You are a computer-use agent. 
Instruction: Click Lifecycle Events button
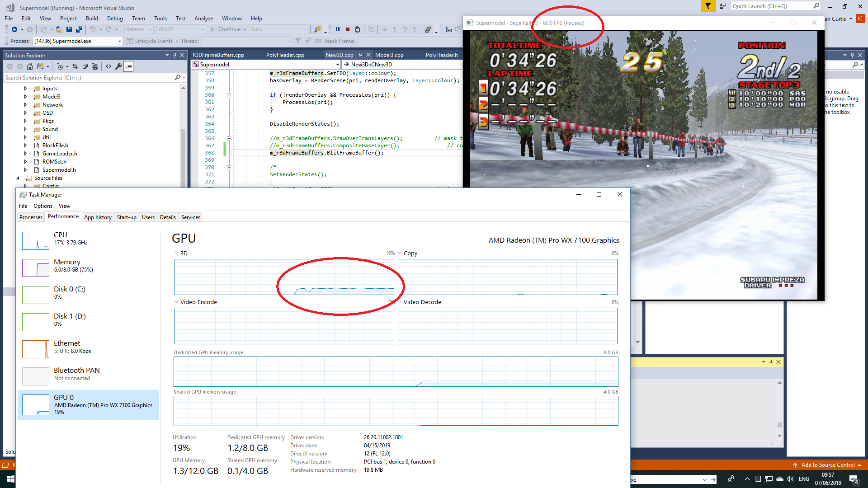pos(153,41)
